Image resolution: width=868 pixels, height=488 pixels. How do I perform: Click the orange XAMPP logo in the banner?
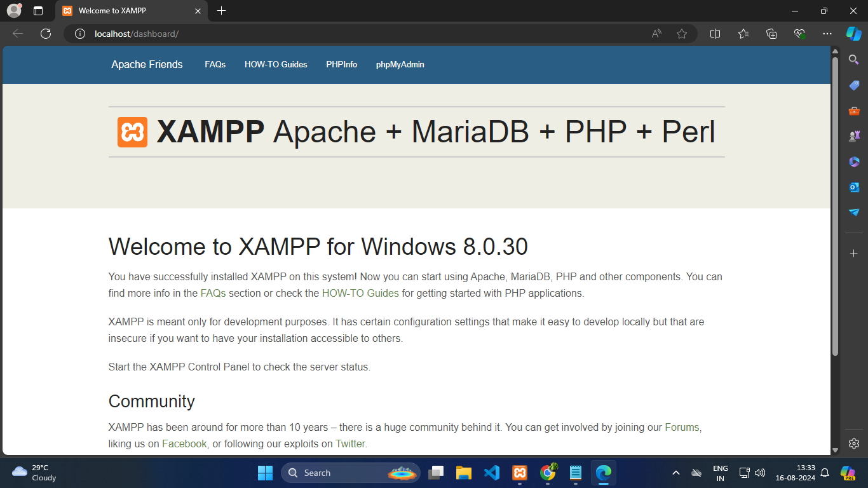132,132
